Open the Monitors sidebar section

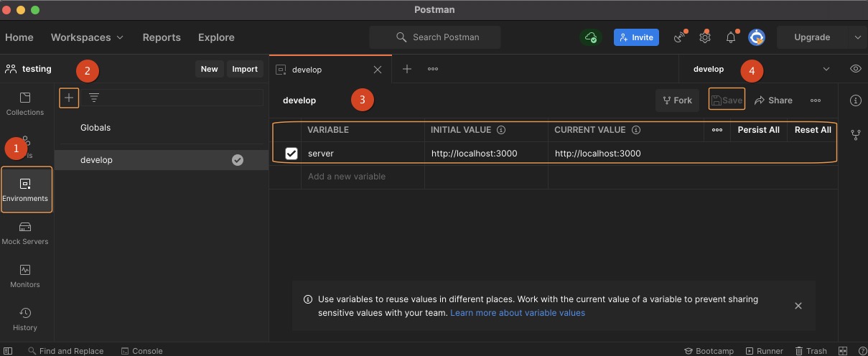point(25,276)
